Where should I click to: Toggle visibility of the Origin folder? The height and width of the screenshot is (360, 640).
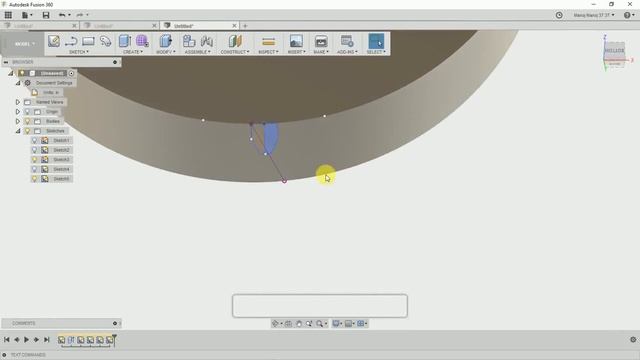27,111
